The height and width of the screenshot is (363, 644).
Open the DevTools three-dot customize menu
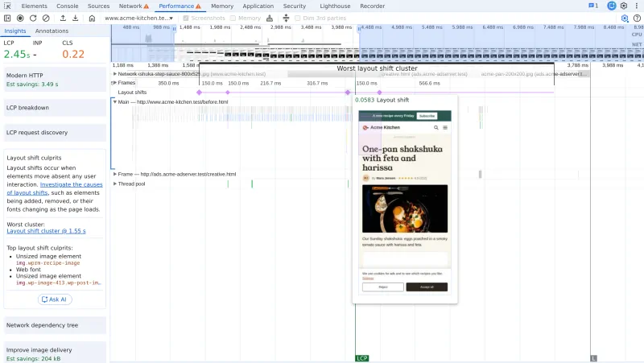[x=637, y=6]
